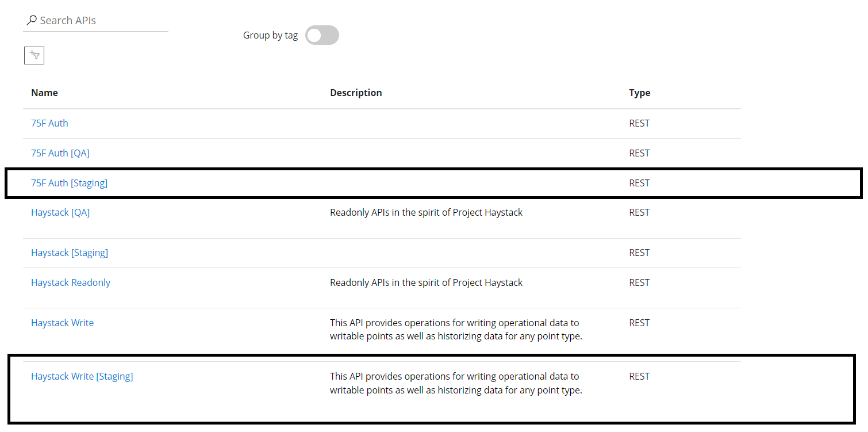Screen dimensions: 868x432
Task: Click the Haystack [QA] description text
Action: (x=426, y=212)
